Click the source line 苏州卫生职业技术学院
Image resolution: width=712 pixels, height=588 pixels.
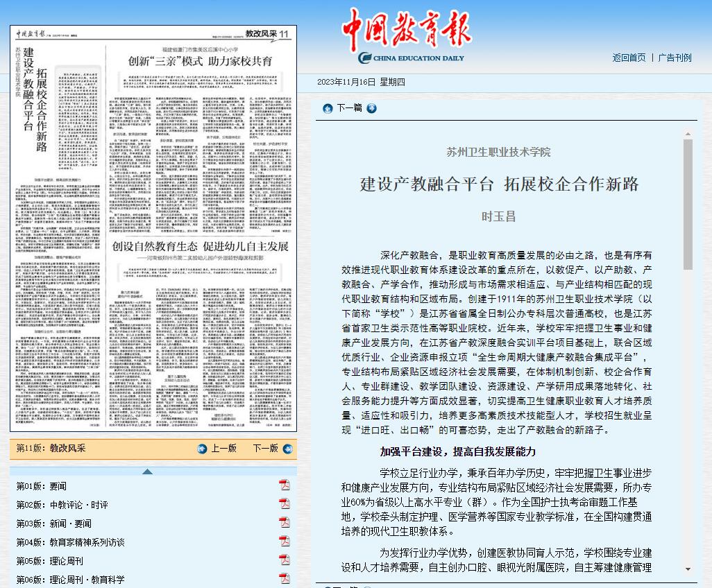click(498, 152)
